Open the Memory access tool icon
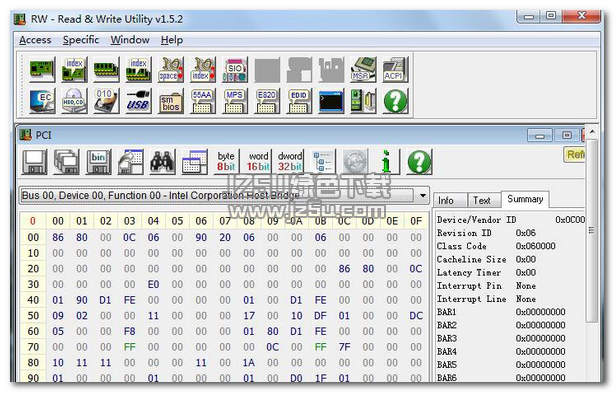The height and width of the screenshot is (393, 615). [x=106, y=70]
